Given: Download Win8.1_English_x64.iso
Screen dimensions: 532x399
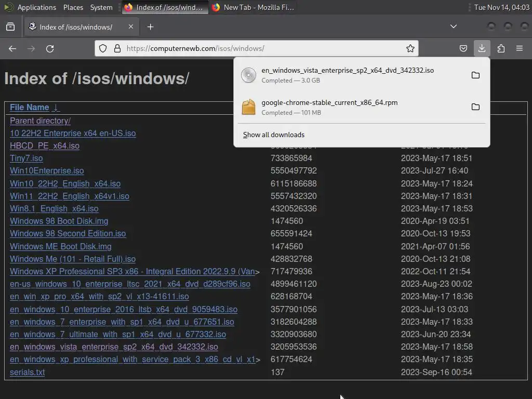Looking at the screenshot, I should pos(54,209).
